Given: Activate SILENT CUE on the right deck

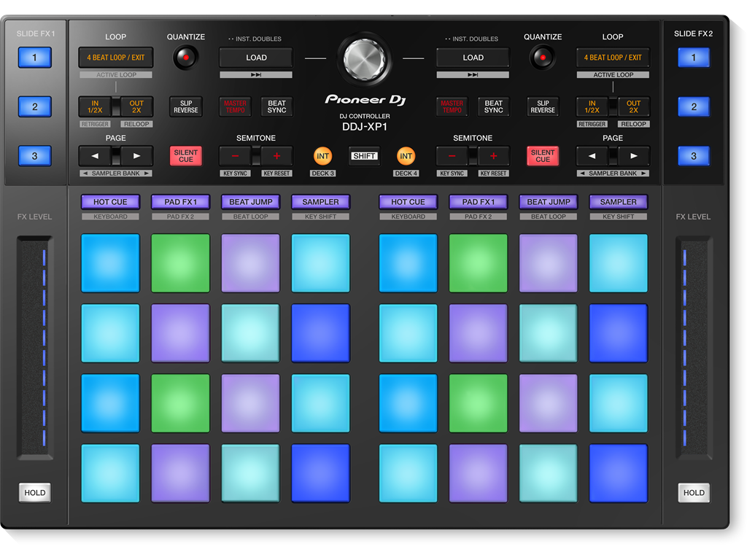Looking at the screenshot, I should 542,155.
